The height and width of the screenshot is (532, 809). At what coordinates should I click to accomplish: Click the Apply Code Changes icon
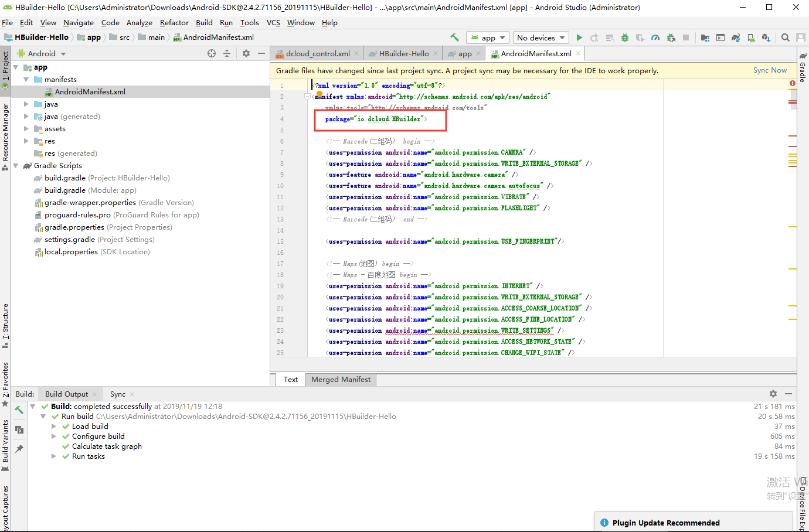pos(610,37)
